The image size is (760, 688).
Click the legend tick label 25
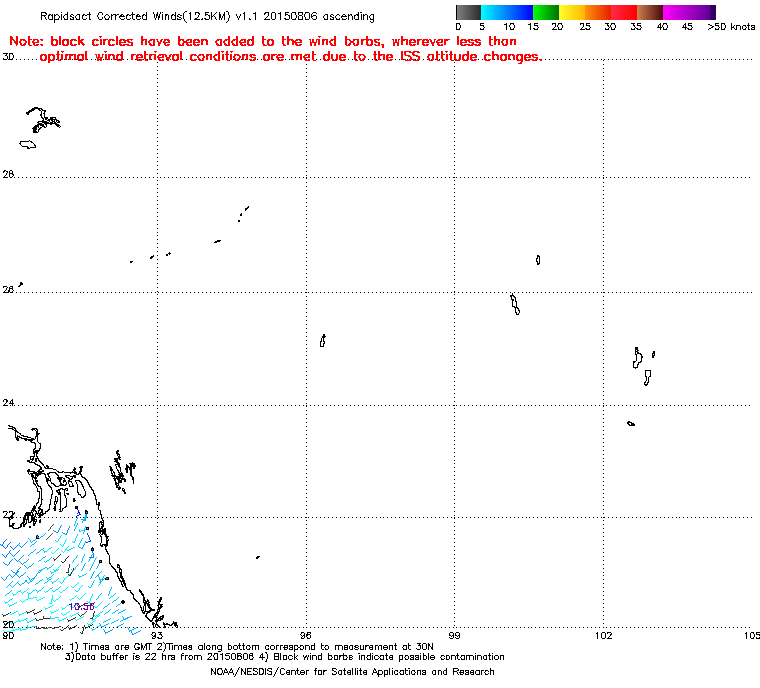[585, 27]
